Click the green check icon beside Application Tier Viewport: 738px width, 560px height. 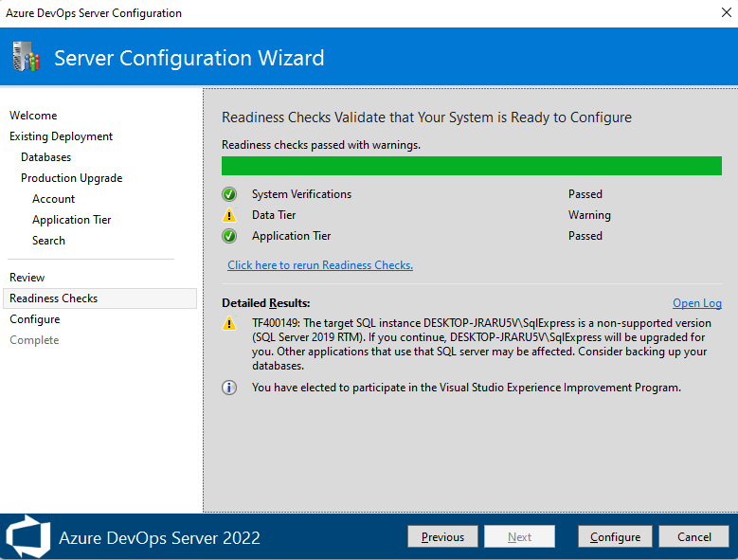click(229, 236)
